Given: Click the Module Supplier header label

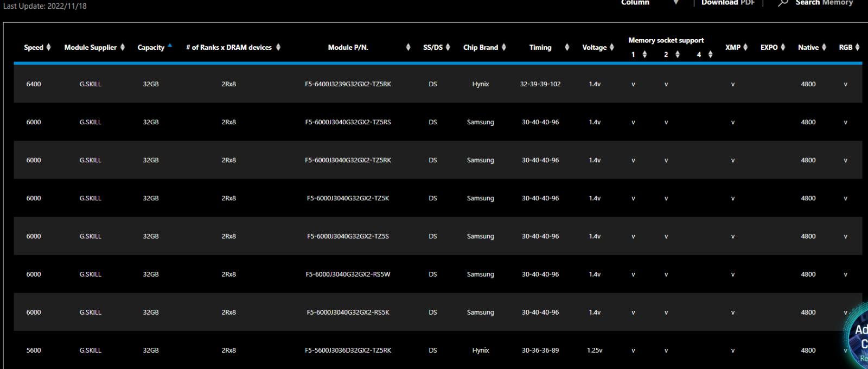Looking at the screenshot, I should [91, 47].
